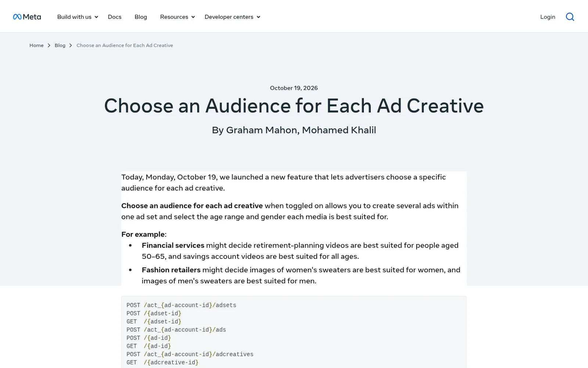Screen dimensions: 588x368
Task: Click code line POST /act_{ad-account-id}/adsets
Action: (182, 305)
